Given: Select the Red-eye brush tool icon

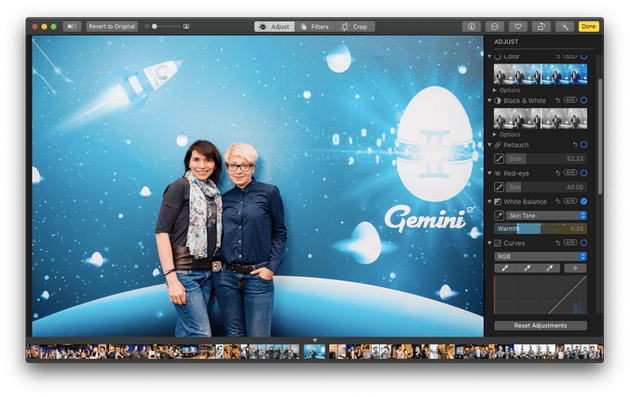Looking at the screenshot, I should pos(499,187).
